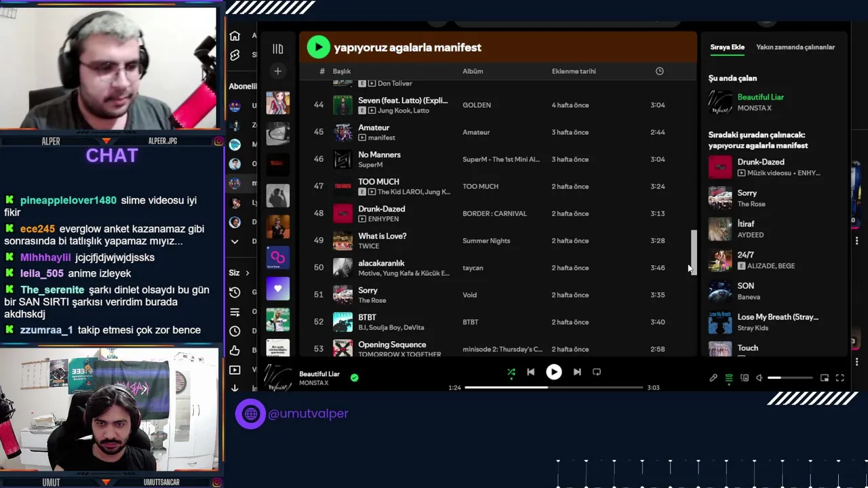Open liked videos thumbs-up icon in YouTube sidebar
The width and height of the screenshot is (868, 488).
click(x=235, y=350)
